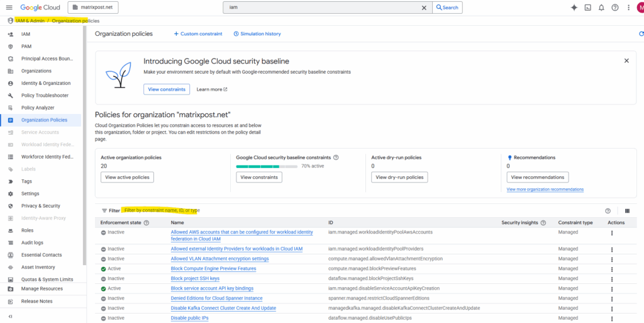Image resolution: width=644 pixels, height=323 pixels.
Task: Open actions menu for Allowed VLAN Attachment row
Action: (x=611, y=259)
